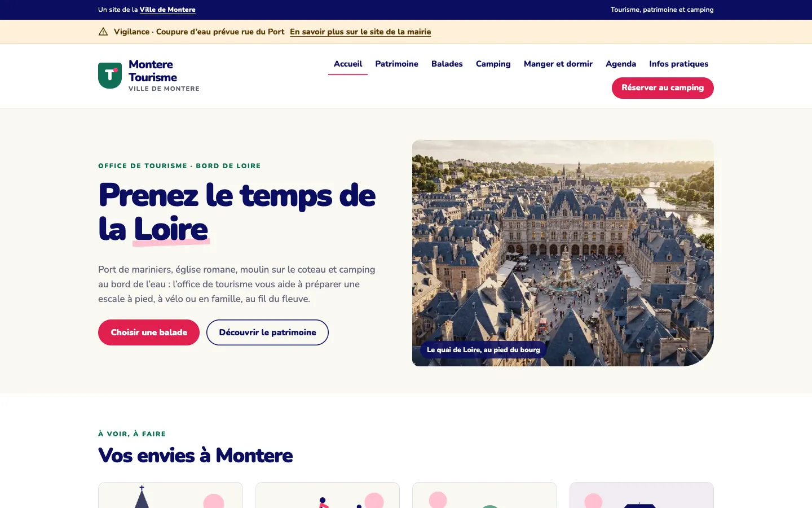Click the Office de tourisme · Bord de Loire label
The height and width of the screenshot is (508, 812).
[x=179, y=166]
